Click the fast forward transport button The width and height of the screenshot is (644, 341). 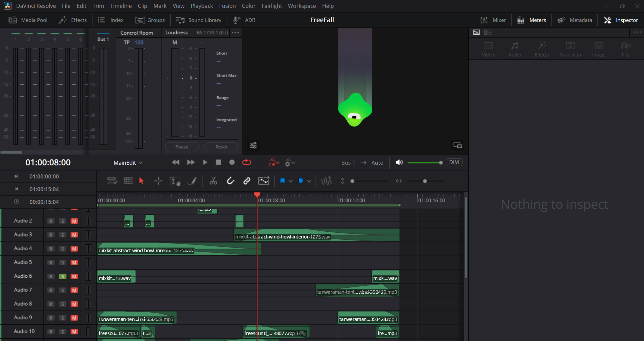(191, 162)
